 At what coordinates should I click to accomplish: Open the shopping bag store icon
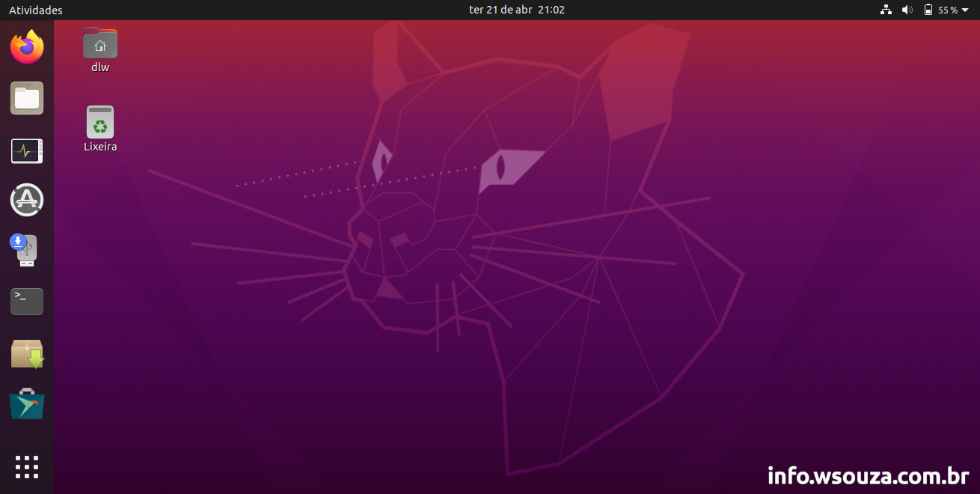click(x=27, y=403)
